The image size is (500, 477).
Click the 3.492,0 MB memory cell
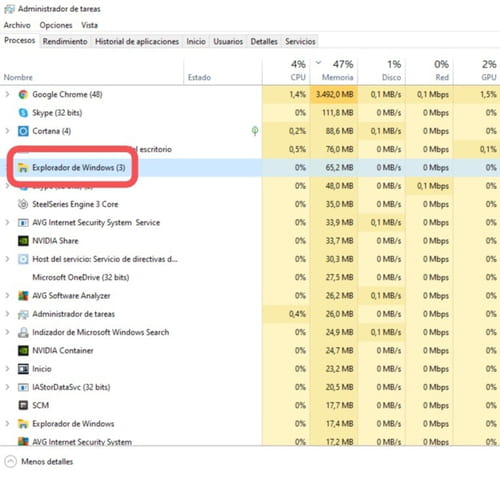tap(334, 95)
